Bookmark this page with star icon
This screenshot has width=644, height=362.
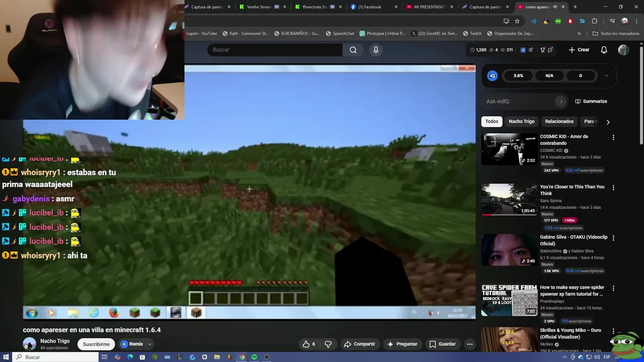point(517,21)
